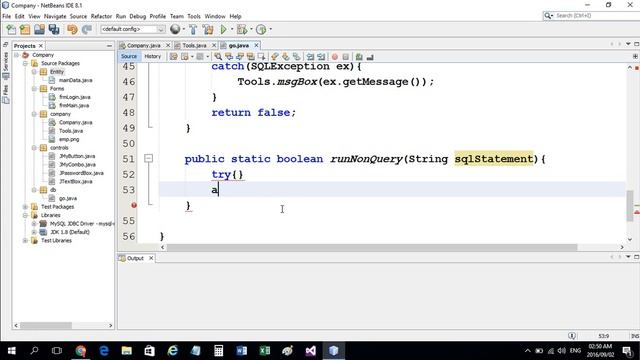640x360 pixels.
Task: Open the Navigate menu
Action: pyautogui.click(x=55, y=16)
